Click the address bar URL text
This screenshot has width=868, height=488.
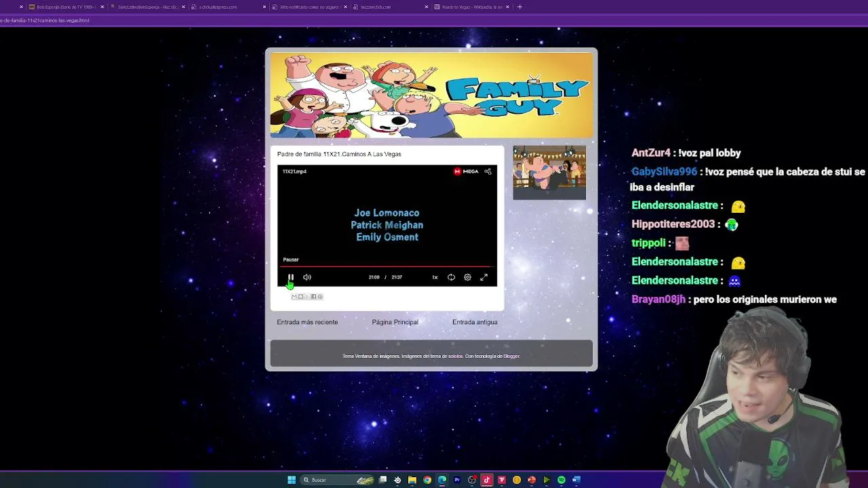[45, 20]
